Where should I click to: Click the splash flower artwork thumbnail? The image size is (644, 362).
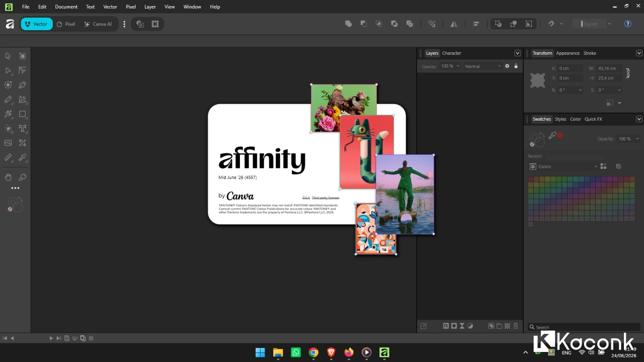[344, 108]
